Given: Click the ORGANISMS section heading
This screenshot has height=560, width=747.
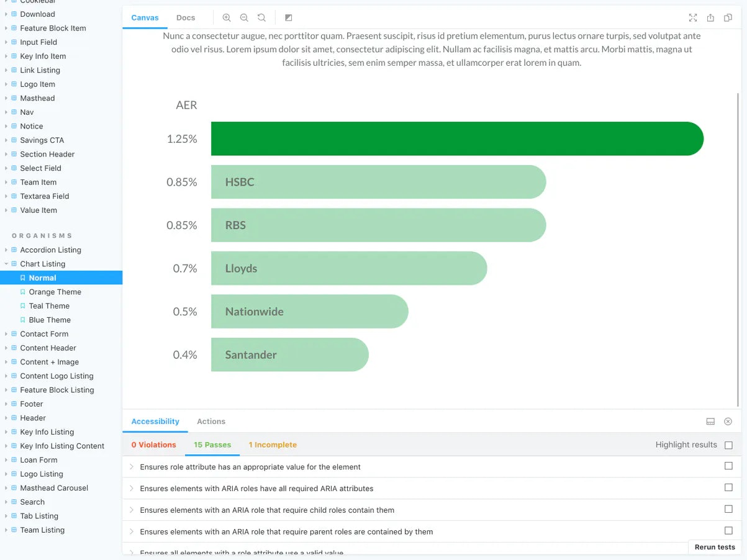Looking at the screenshot, I should [42, 236].
